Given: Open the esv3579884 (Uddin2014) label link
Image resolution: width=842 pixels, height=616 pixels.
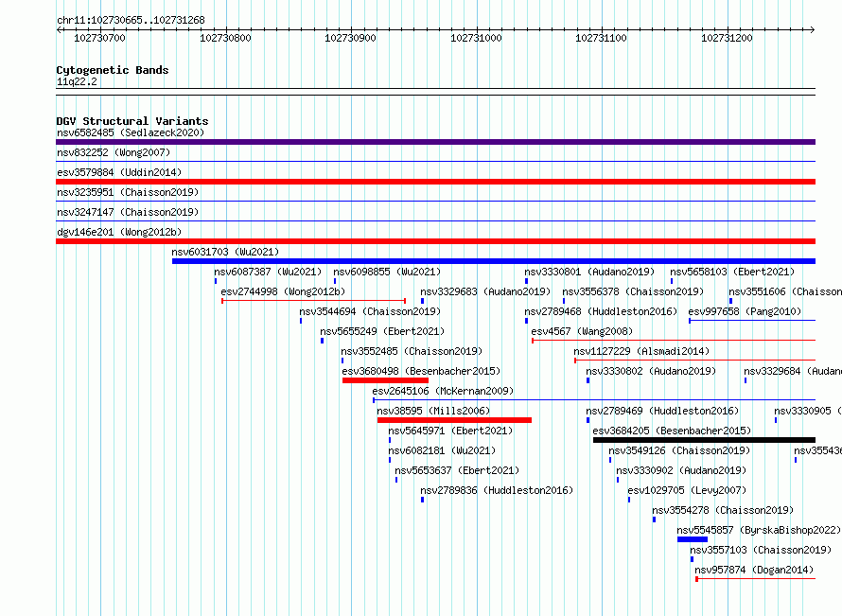Looking at the screenshot, I should [119, 172].
